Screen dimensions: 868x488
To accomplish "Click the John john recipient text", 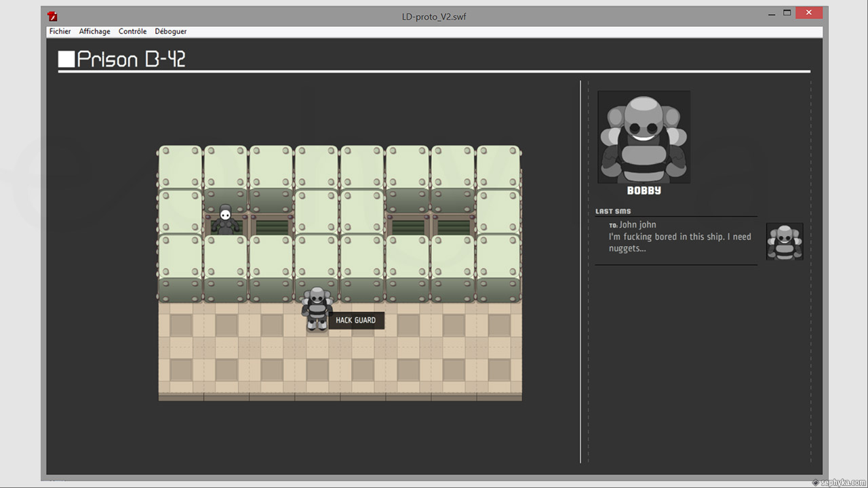I will (637, 224).
